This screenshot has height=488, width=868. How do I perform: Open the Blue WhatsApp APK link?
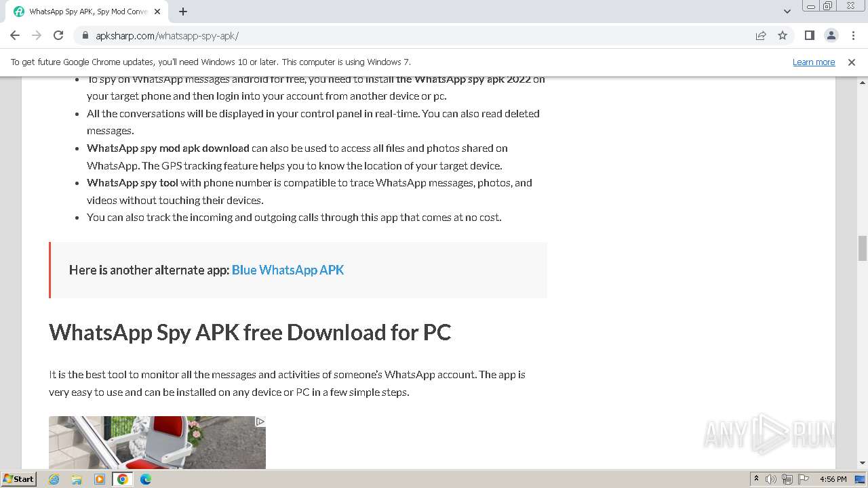click(x=288, y=270)
